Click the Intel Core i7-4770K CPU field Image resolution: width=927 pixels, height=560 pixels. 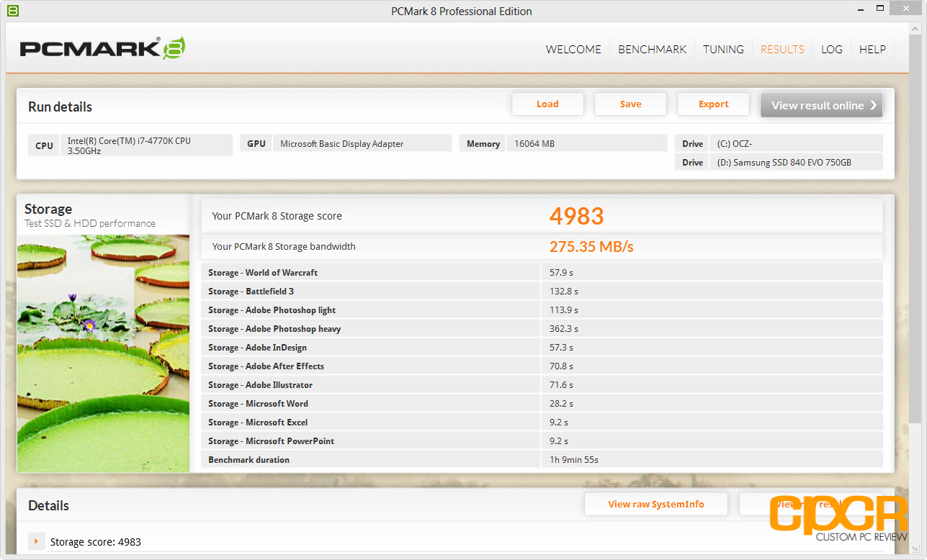tap(146, 145)
